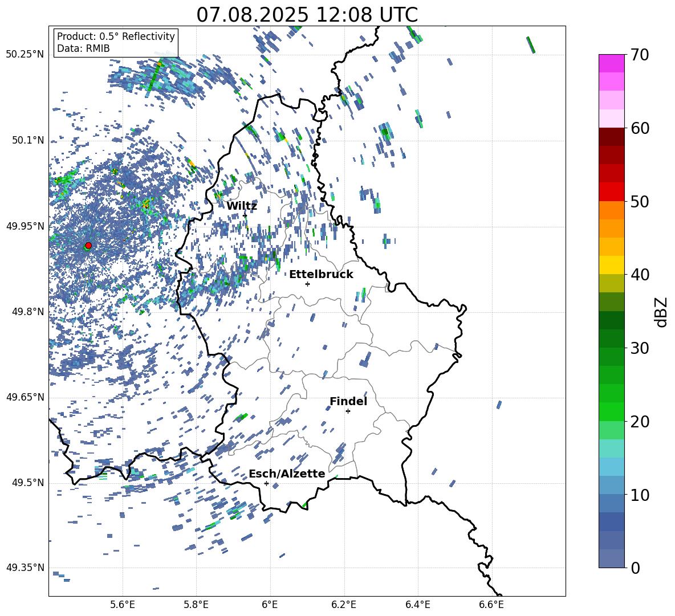
Task: Click the olive colorbar swatch below 40
Action: pos(611,283)
